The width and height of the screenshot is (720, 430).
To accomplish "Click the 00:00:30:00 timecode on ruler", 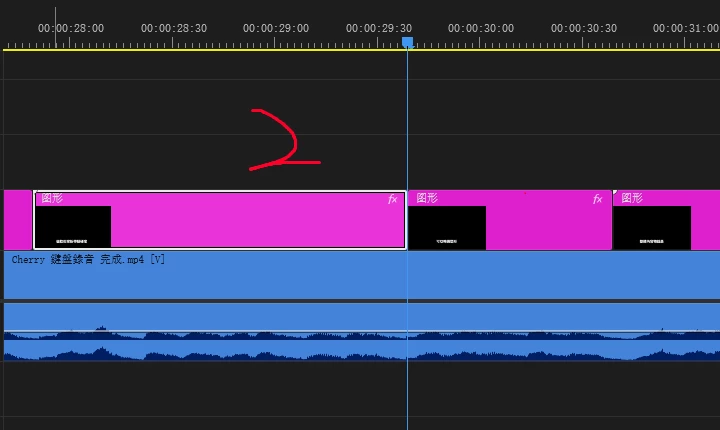I will tap(481, 28).
